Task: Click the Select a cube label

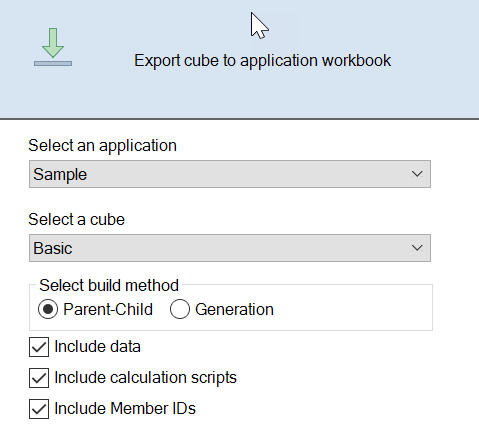Action: click(77, 220)
